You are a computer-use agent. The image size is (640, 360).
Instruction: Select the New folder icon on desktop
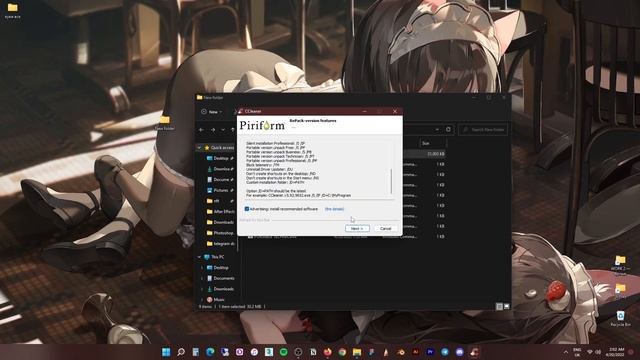(164, 122)
